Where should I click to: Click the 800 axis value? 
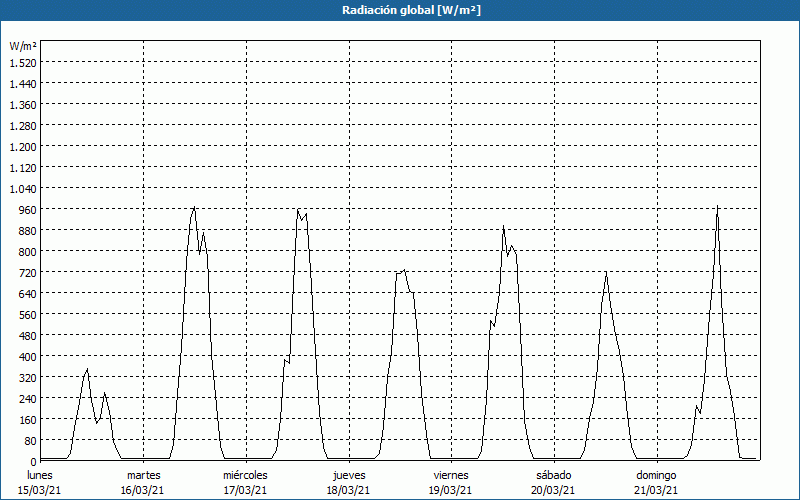click(x=28, y=252)
